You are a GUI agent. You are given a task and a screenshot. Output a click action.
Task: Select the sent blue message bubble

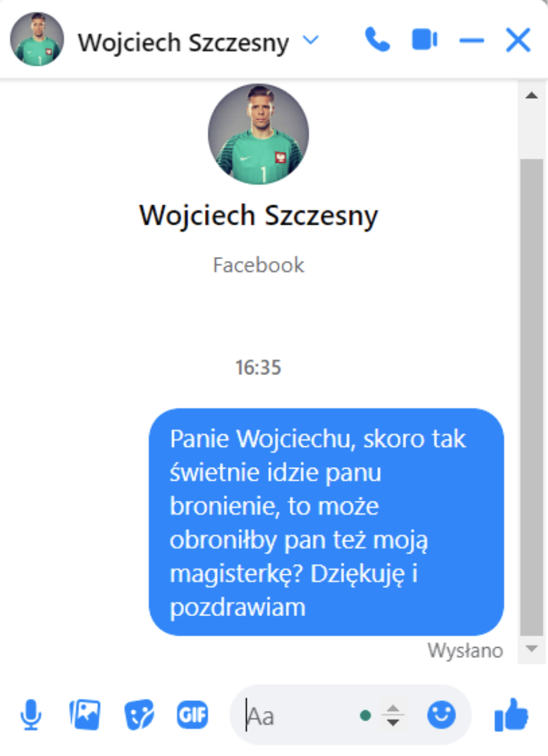point(327,522)
